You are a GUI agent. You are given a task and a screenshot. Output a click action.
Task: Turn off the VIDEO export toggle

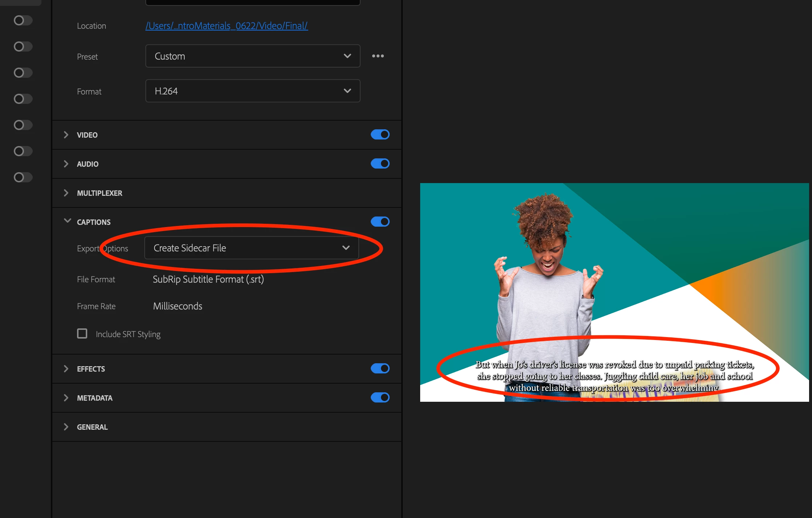click(380, 134)
